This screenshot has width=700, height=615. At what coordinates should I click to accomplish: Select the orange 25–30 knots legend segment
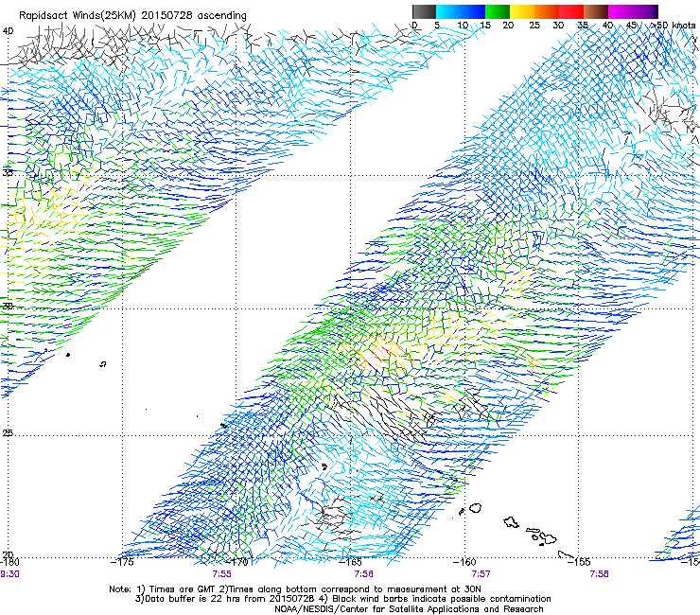tap(547, 11)
